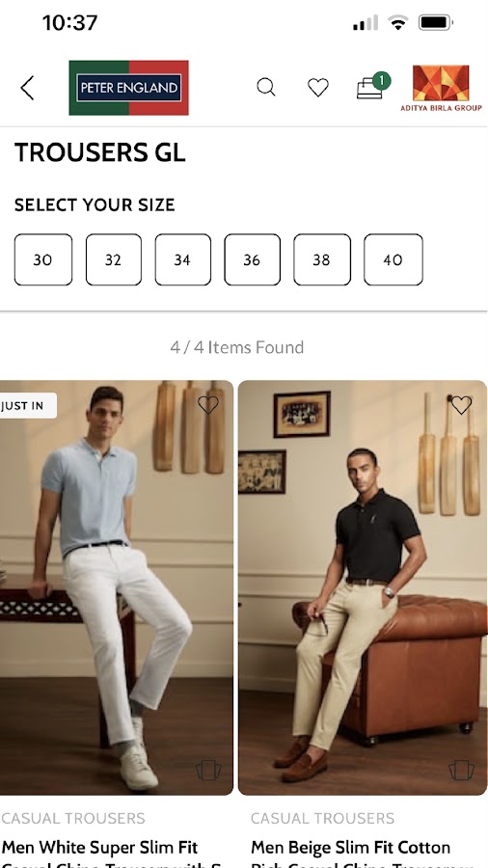Open Men White Super Slim Fit title
The width and height of the screenshot is (488, 868).
[99, 848]
